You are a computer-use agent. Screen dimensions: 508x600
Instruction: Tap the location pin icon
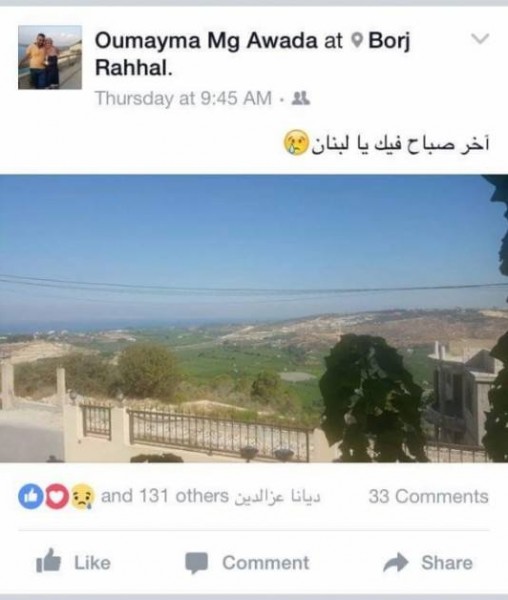[356, 40]
